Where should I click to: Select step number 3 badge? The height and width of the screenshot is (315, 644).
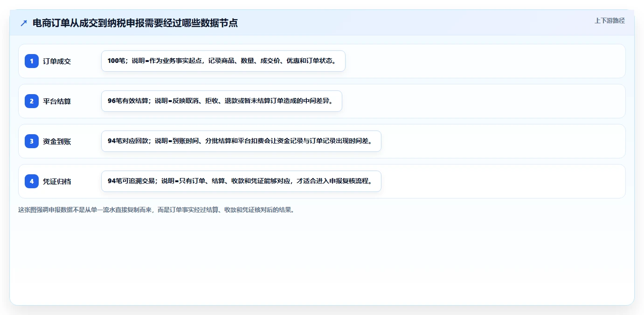pyautogui.click(x=32, y=141)
